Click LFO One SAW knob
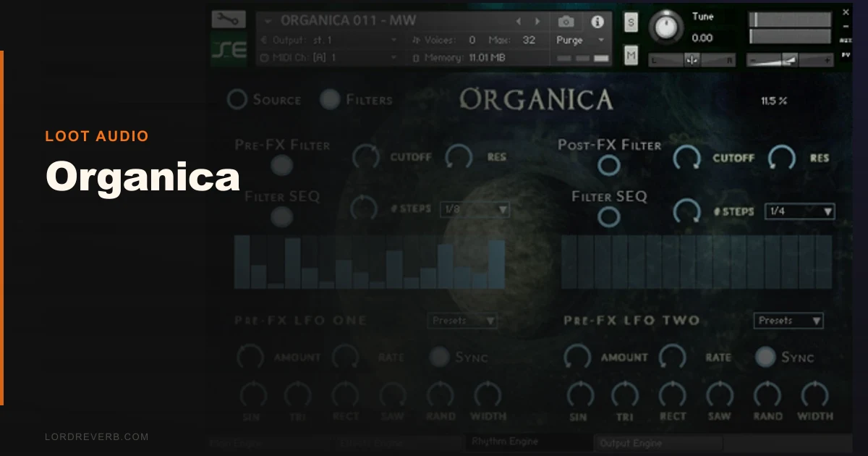This screenshot has height=456, width=868. tap(393, 395)
